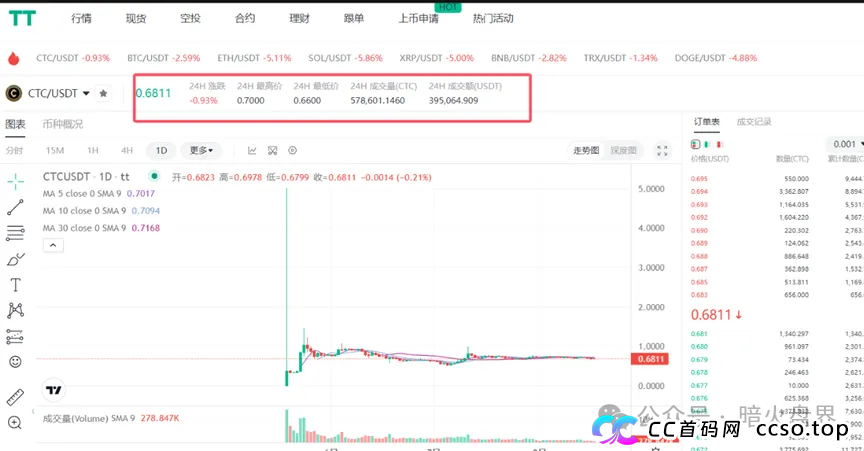
Task: Select the brush drawing tool
Action: tap(15, 259)
